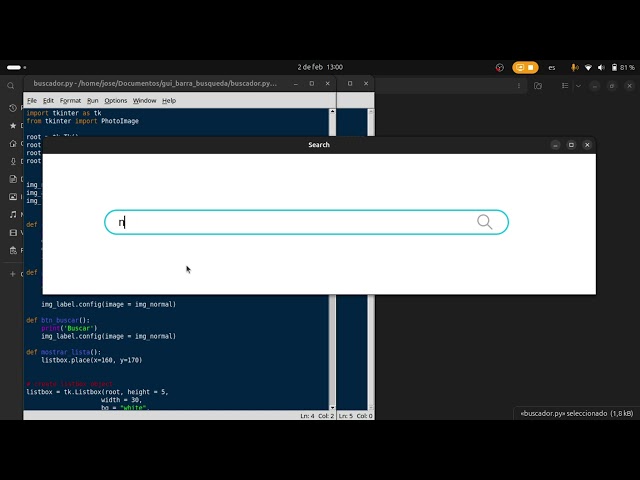
Task: Open the clock showing 2 de feb 13:00
Action: 320,67
